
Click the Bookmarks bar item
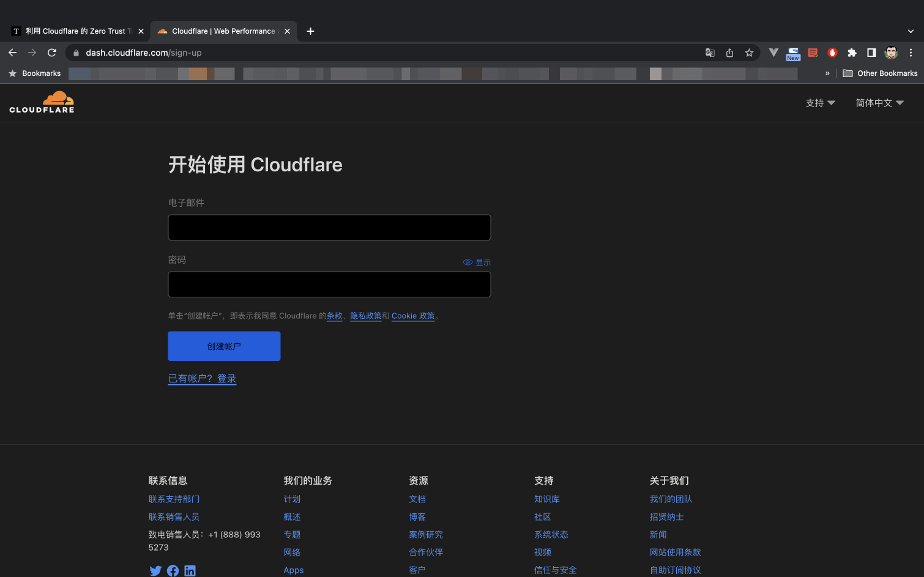click(x=35, y=73)
